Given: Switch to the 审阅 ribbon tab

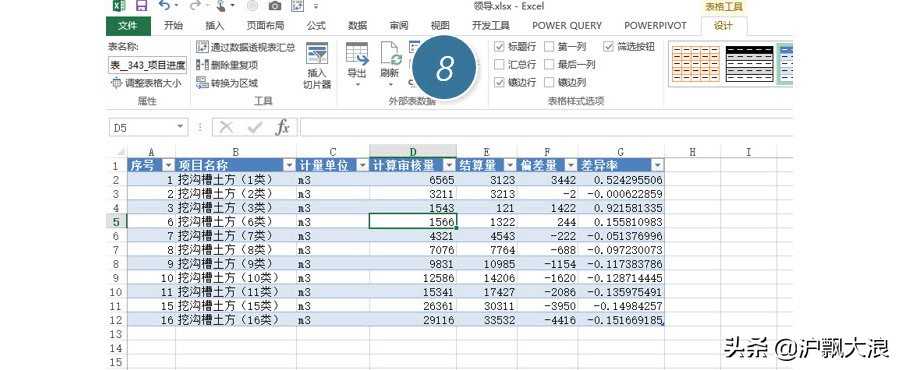Looking at the screenshot, I should coord(399,25).
